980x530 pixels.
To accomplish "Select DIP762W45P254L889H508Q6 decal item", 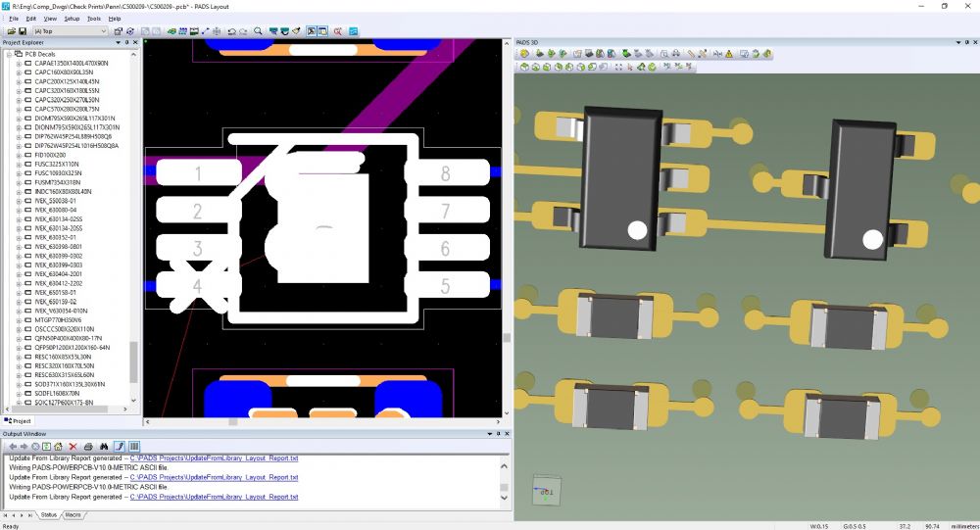I will click(x=73, y=137).
